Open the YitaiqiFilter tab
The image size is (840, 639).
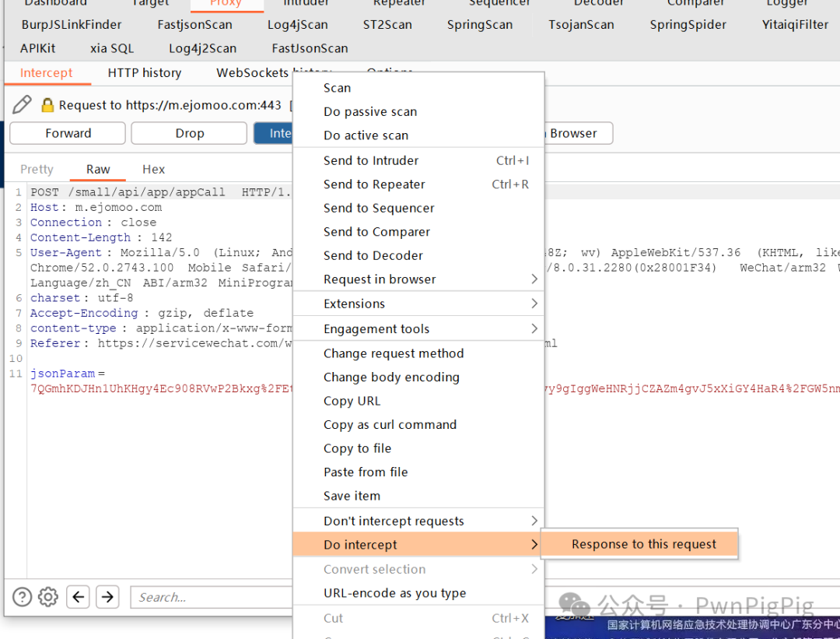(x=796, y=25)
